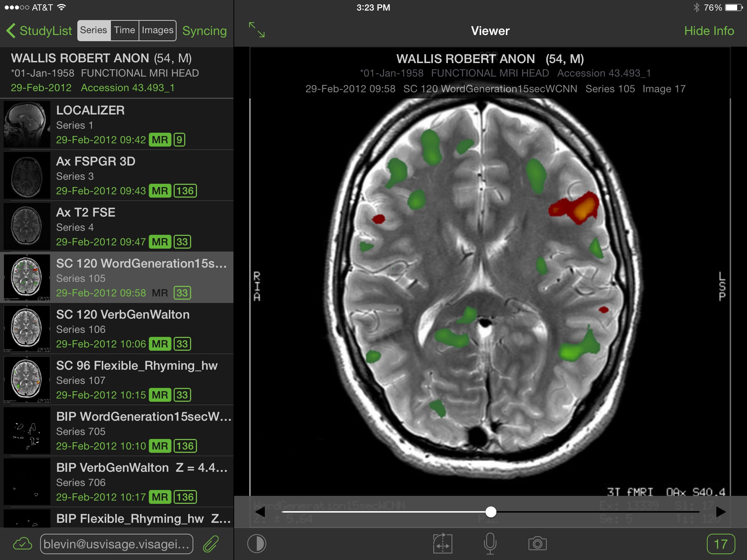The height and width of the screenshot is (560, 747).
Task: Open the contrast window/level tool
Action: tap(256, 544)
